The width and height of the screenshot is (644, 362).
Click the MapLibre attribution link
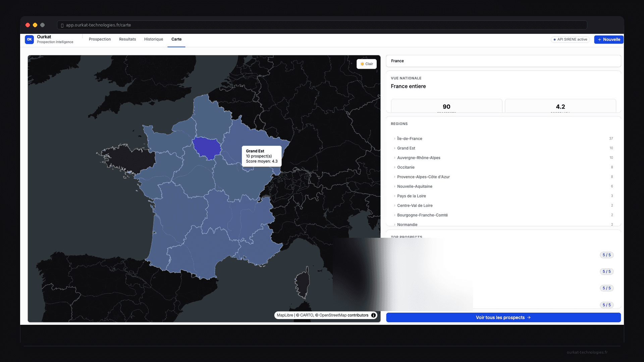[285, 315]
